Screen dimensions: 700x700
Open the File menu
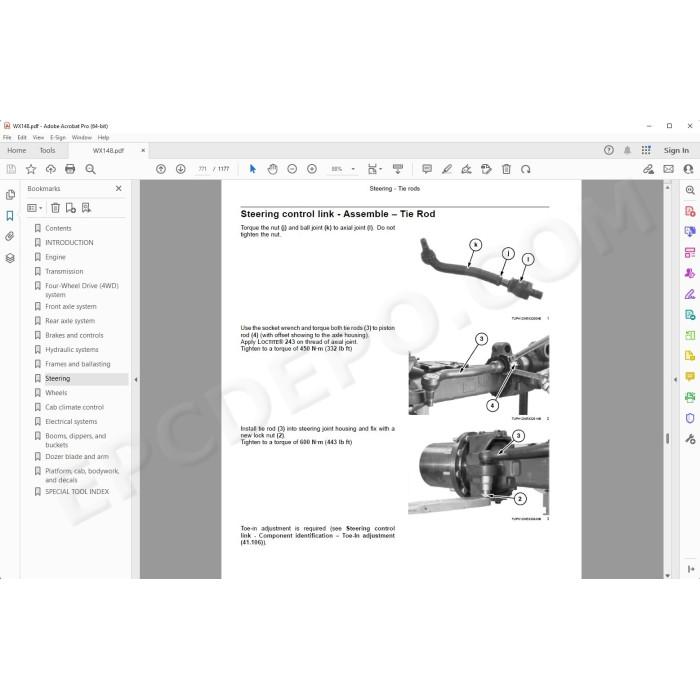pyautogui.click(x=7, y=138)
